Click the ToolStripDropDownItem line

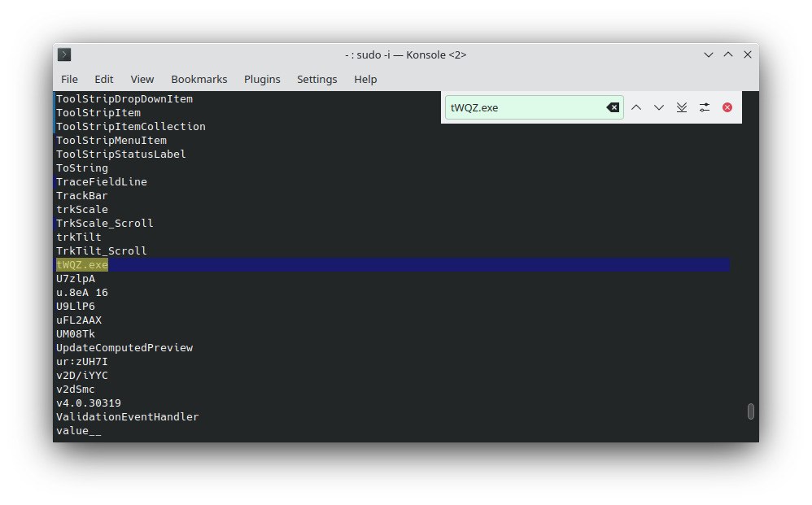[x=124, y=99]
